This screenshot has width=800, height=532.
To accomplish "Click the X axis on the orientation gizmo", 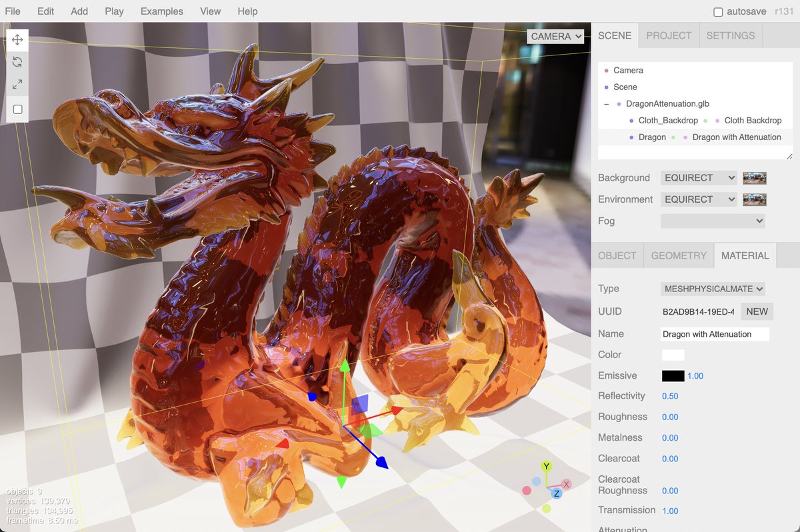I will [566, 485].
